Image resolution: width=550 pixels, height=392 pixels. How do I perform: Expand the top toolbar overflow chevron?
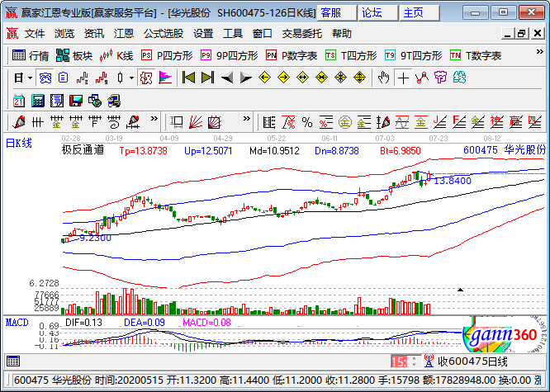pyautogui.click(x=540, y=52)
